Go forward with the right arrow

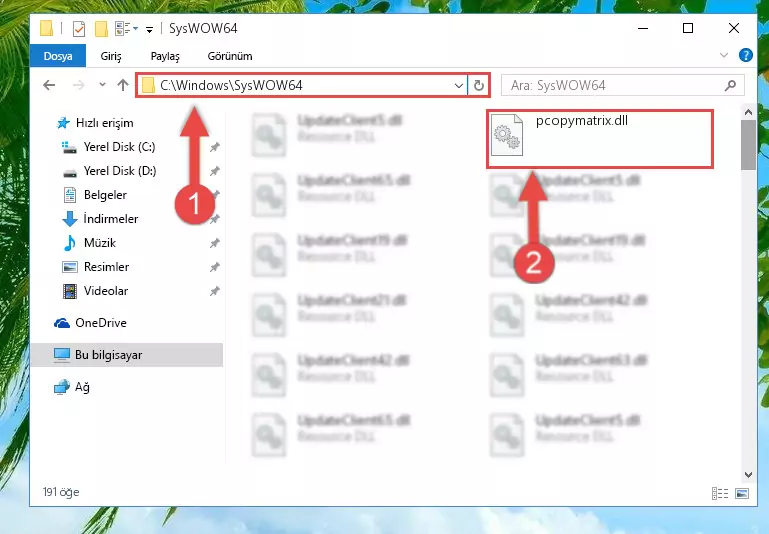click(x=78, y=85)
